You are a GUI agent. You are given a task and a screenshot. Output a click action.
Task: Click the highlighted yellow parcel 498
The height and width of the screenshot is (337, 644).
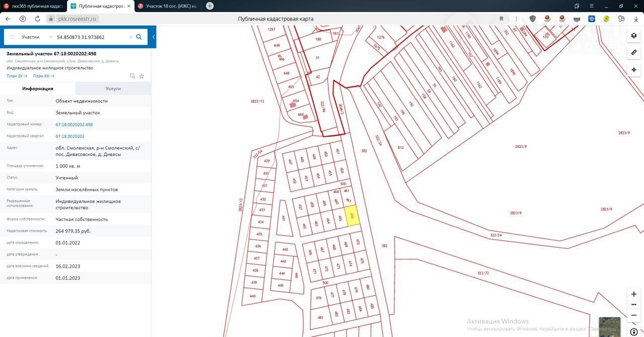point(352,216)
